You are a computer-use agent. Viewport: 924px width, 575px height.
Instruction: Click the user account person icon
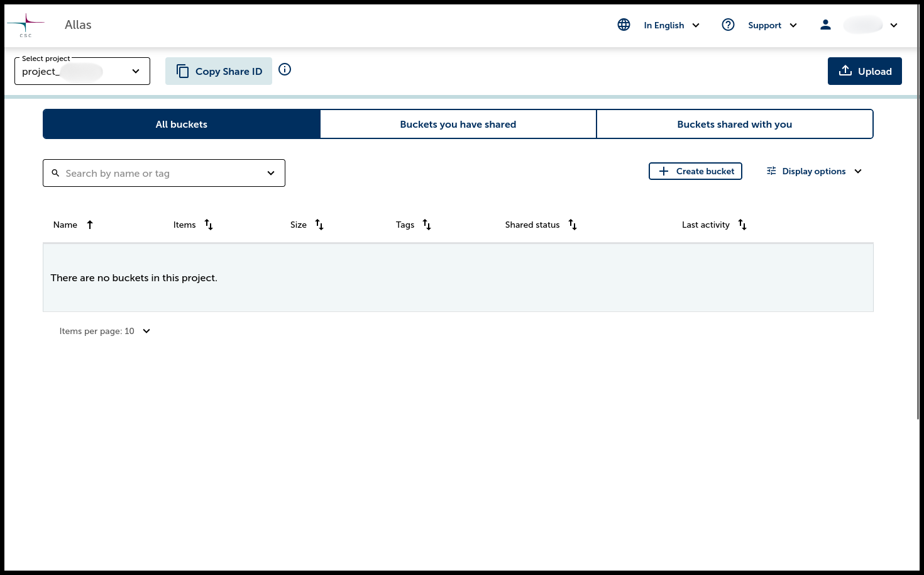click(825, 25)
